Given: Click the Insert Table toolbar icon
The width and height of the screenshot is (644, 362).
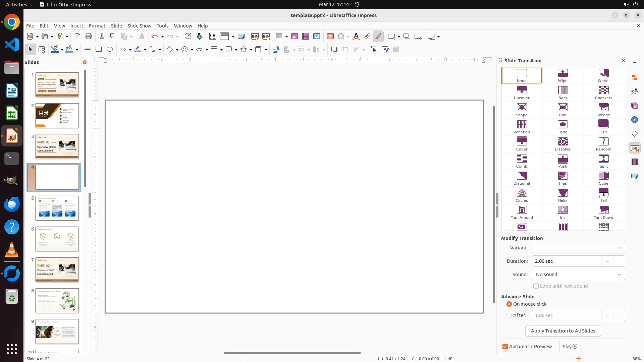Looking at the screenshot, I should point(279,37).
